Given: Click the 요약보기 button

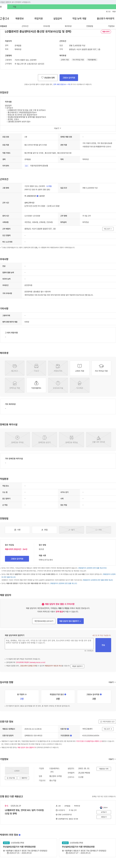Looking at the screenshot, I should click(104, 812).
